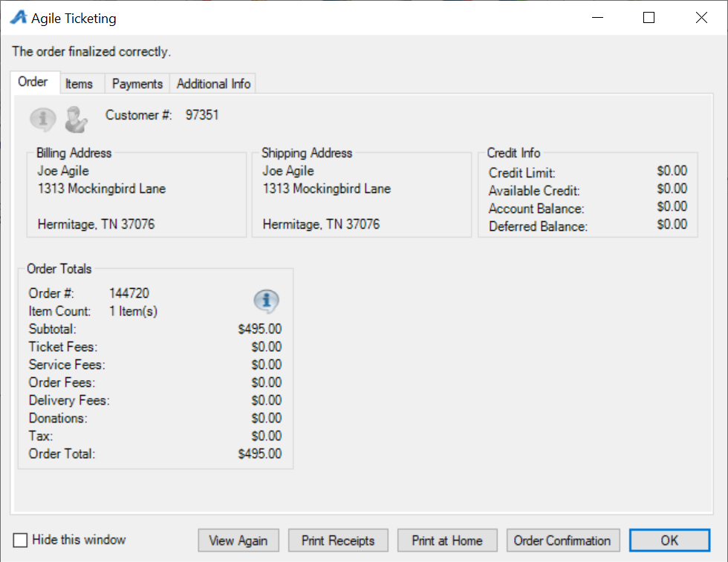Click the Order Confirmation button

click(x=563, y=540)
